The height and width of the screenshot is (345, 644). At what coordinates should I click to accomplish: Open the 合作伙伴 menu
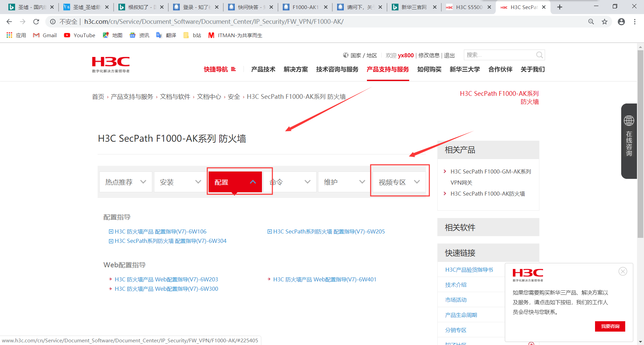point(500,69)
